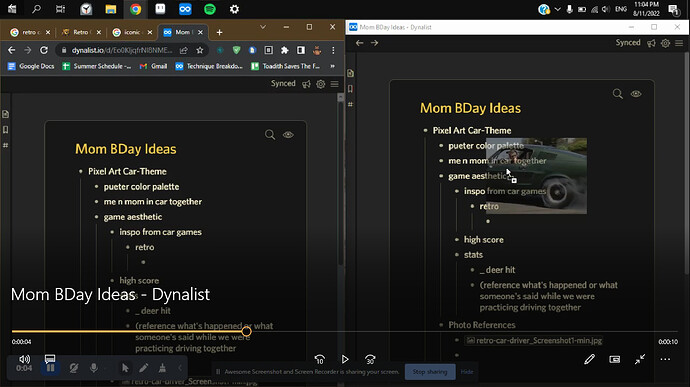Select the cursor tool in recorder toolbar
This screenshot has width=690, height=387.
pyautogui.click(x=125, y=368)
